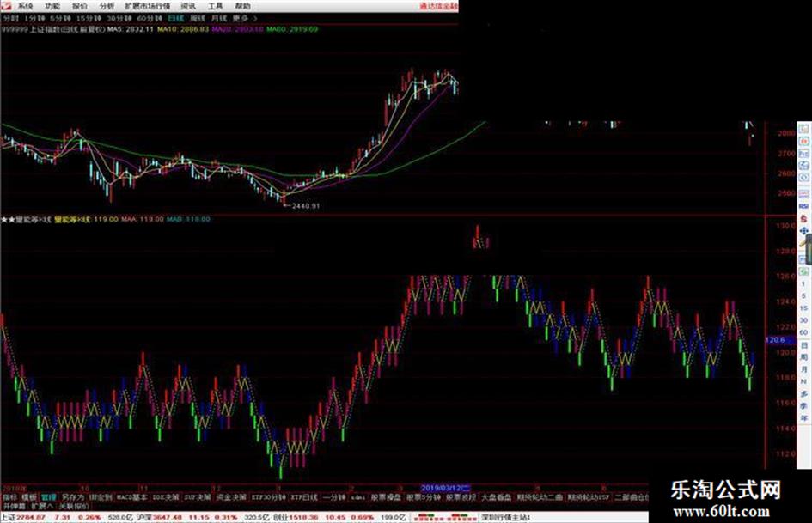Click the 期货轮动二曲 template tab
This screenshot has height=523, width=812.
[539, 497]
